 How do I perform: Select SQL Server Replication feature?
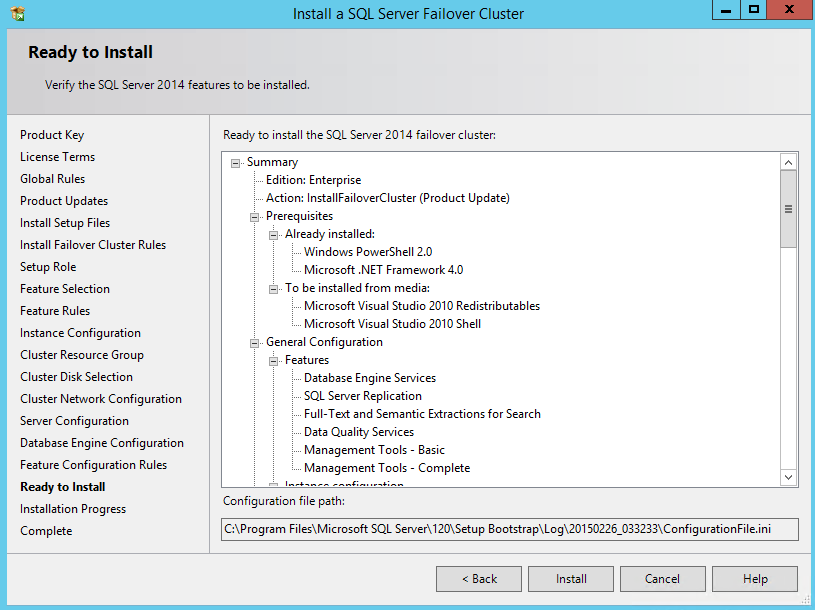click(363, 396)
